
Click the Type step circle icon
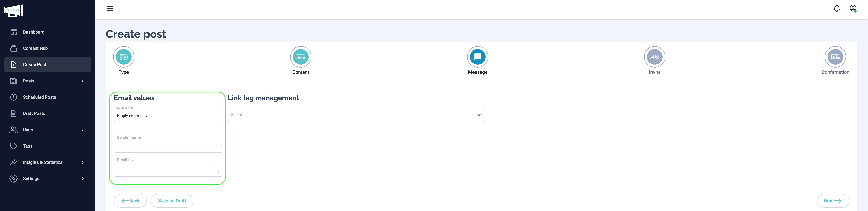click(x=124, y=57)
